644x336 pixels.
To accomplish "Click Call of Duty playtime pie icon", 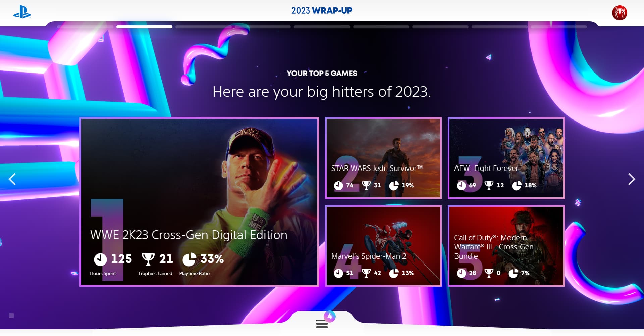I will 513,273.
